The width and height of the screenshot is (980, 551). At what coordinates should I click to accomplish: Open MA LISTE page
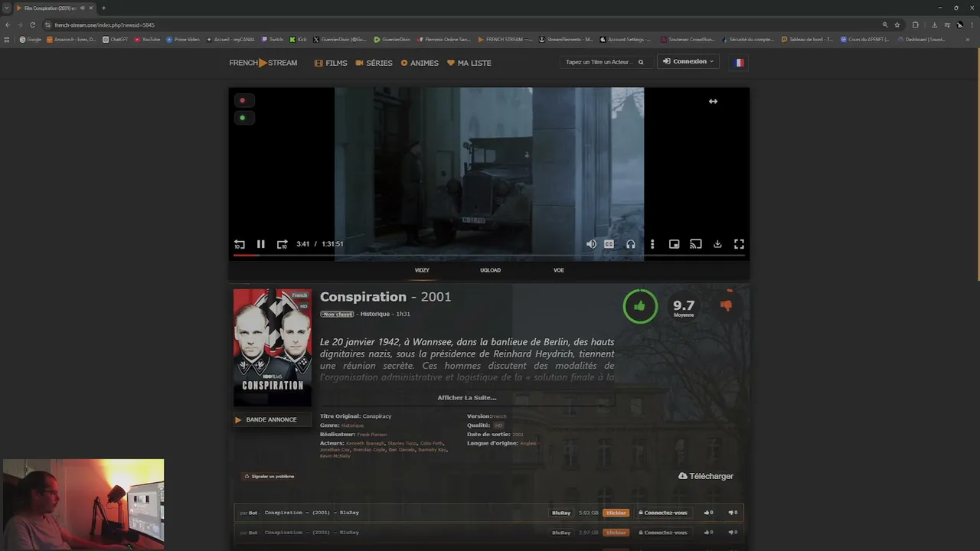tap(469, 63)
